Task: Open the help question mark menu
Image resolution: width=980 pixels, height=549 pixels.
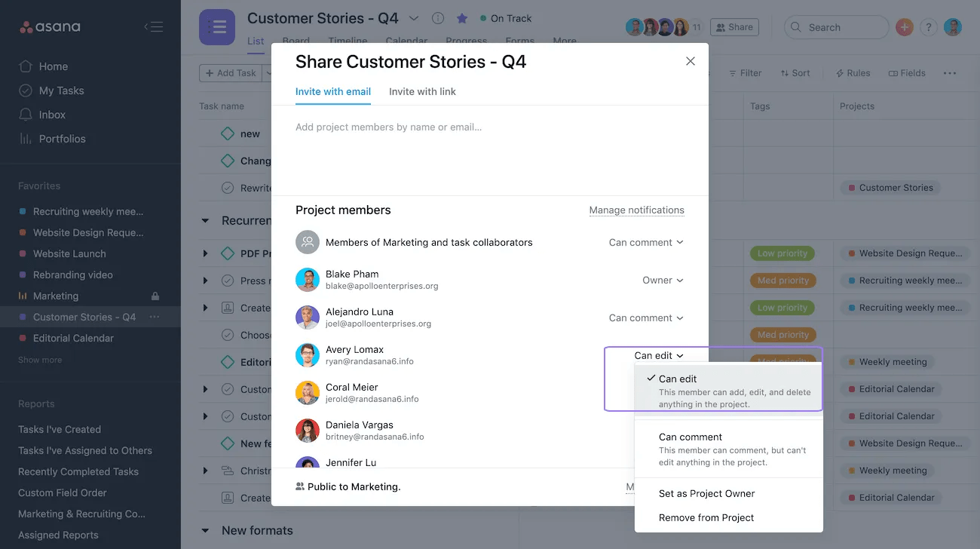Action: (x=928, y=26)
